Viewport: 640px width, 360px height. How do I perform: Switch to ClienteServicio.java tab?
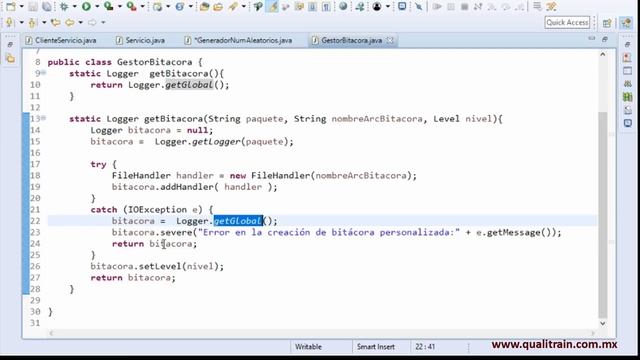pyautogui.click(x=61, y=40)
